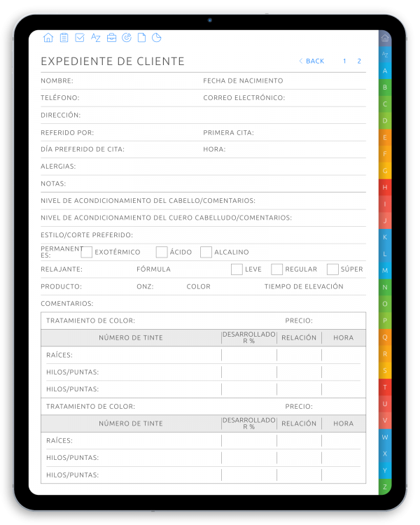Tap the Teléfono field line
This screenshot has height=525, width=420.
[122, 98]
